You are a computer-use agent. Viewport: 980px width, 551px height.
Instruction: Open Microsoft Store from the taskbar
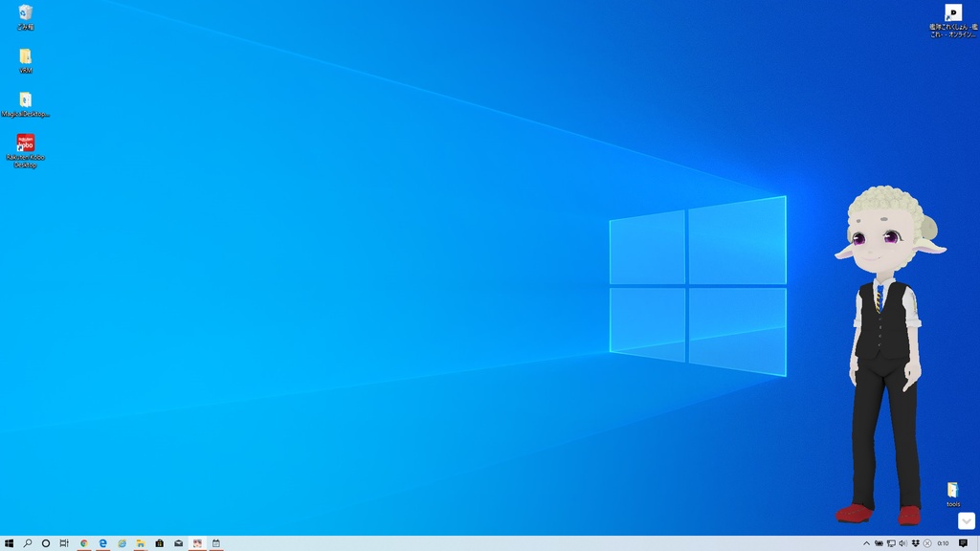(160, 543)
